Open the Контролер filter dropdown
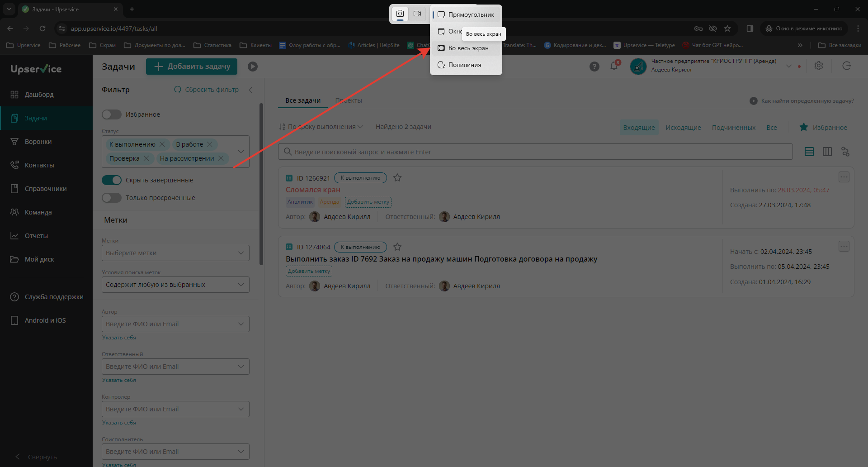The width and height of the screenshot is (868, 467). [175, 409]
